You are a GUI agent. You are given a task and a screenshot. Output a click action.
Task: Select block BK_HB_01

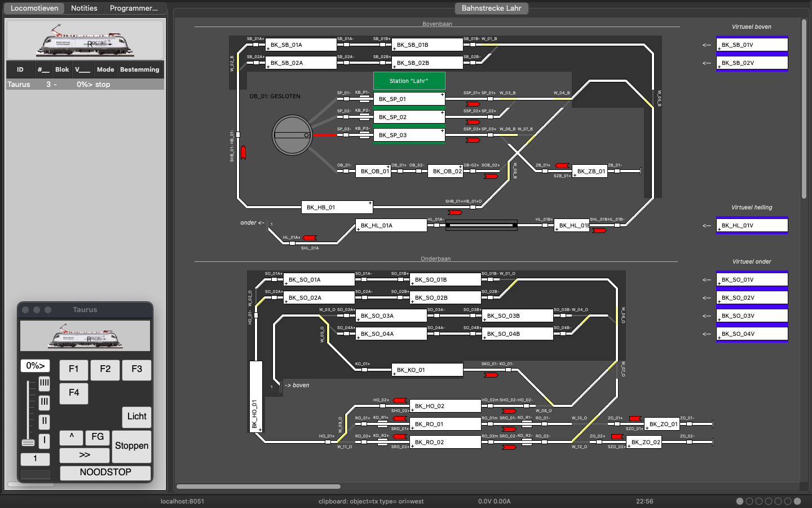point(337,207)
